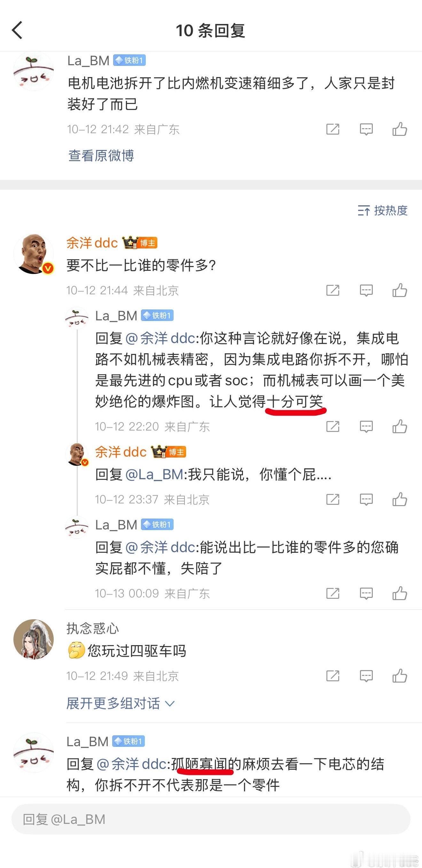Tap the 博主 badge next to 余洋ddc

pos(148,243)
